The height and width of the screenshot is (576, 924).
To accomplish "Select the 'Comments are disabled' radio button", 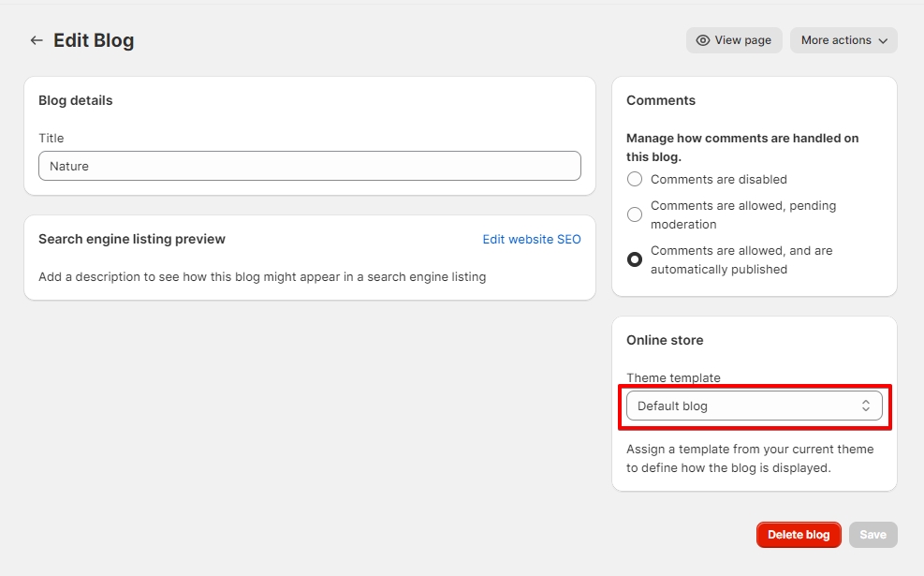I will 635,179.
